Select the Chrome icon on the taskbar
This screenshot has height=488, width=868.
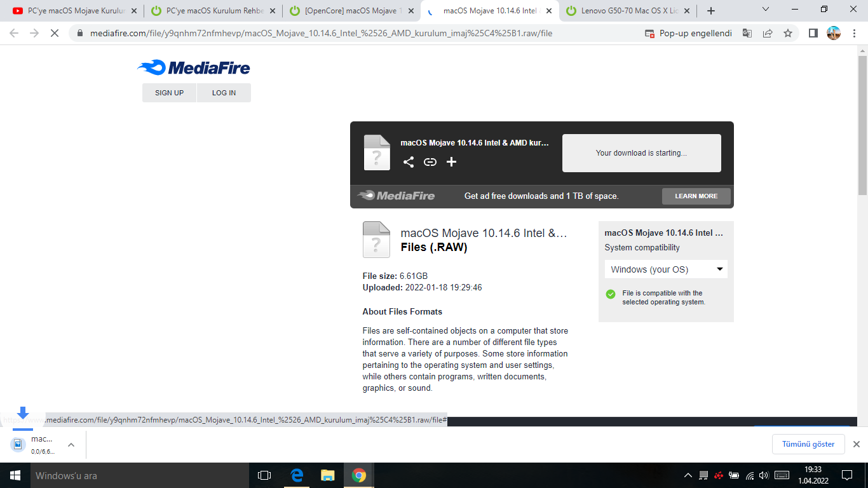click(359, 475)
